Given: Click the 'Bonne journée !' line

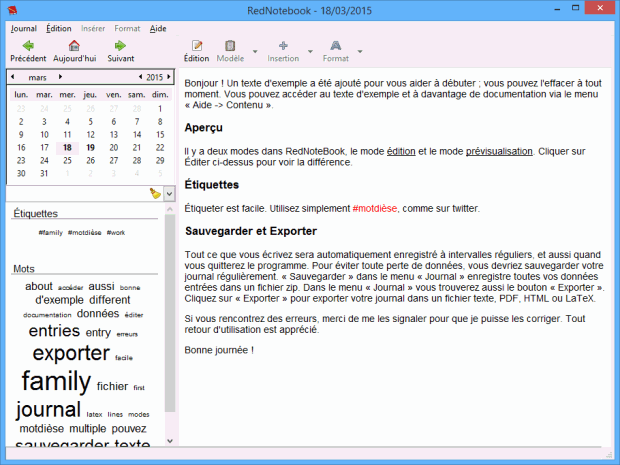Looking at the screenshot, I should (219, 350).
